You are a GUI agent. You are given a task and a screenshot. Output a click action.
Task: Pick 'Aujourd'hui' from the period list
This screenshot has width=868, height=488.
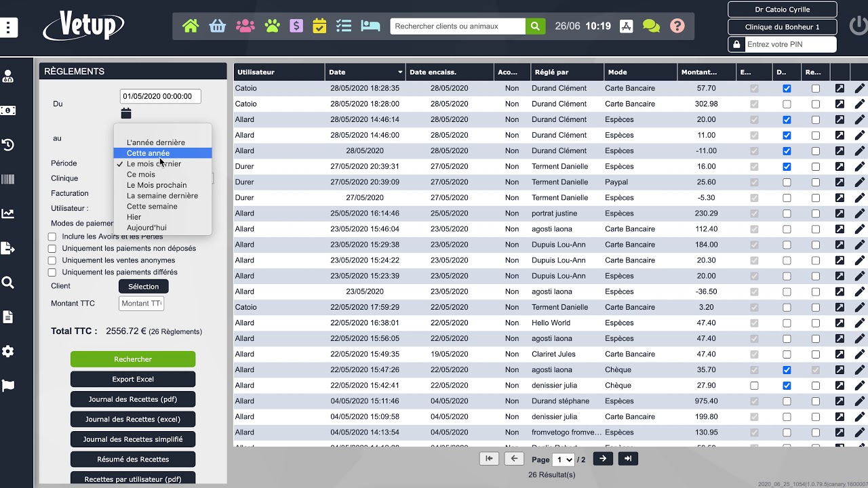point(146,228)
